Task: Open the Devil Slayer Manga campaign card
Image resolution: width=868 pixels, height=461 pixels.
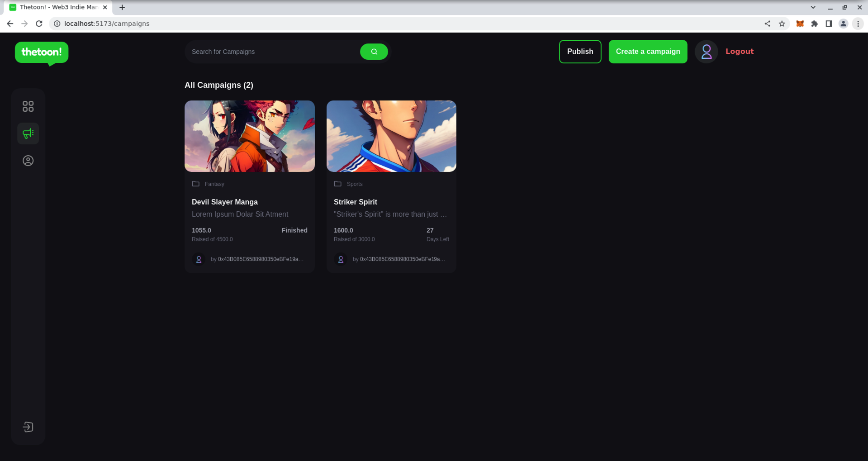Action: click(249, 185)
